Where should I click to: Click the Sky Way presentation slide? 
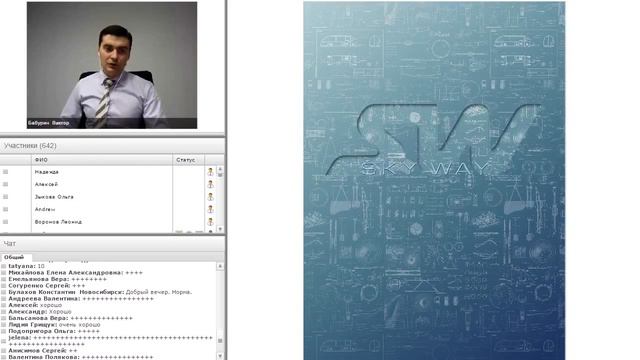pos(434,180)
